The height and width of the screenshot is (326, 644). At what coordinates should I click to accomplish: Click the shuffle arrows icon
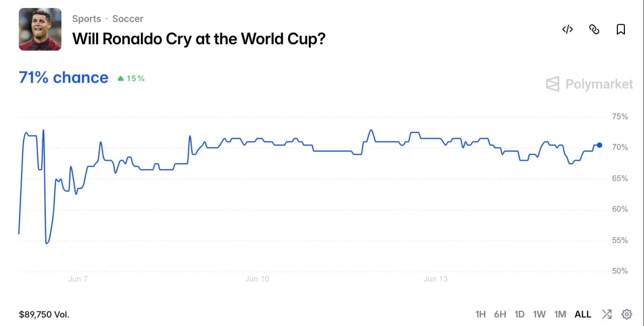607,314
